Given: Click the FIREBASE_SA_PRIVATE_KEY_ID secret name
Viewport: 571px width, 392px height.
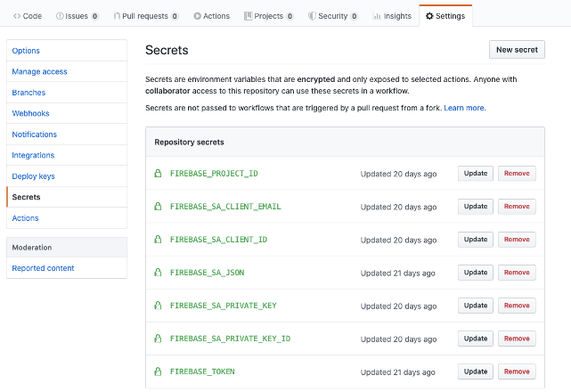Looking at the screenshot, I should coord(230,339).
